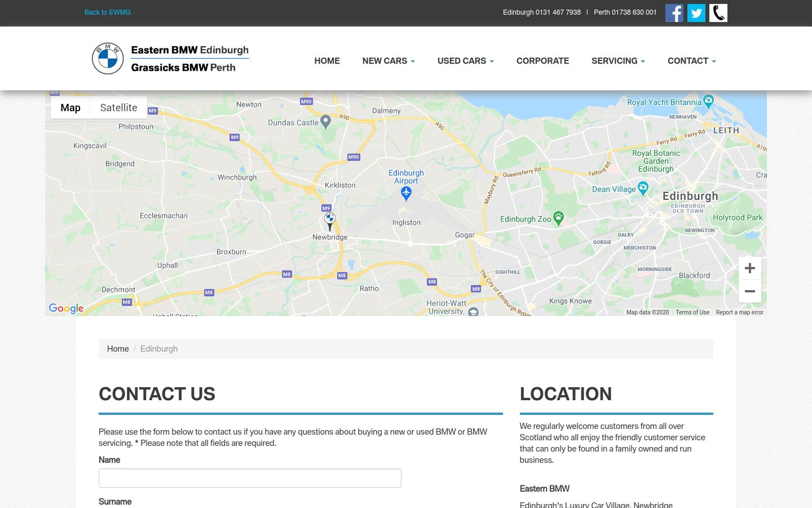This screenshot has width=812, height=508.
Task: Expand the Servicing dropdown menu
Action: coord(618,61)
